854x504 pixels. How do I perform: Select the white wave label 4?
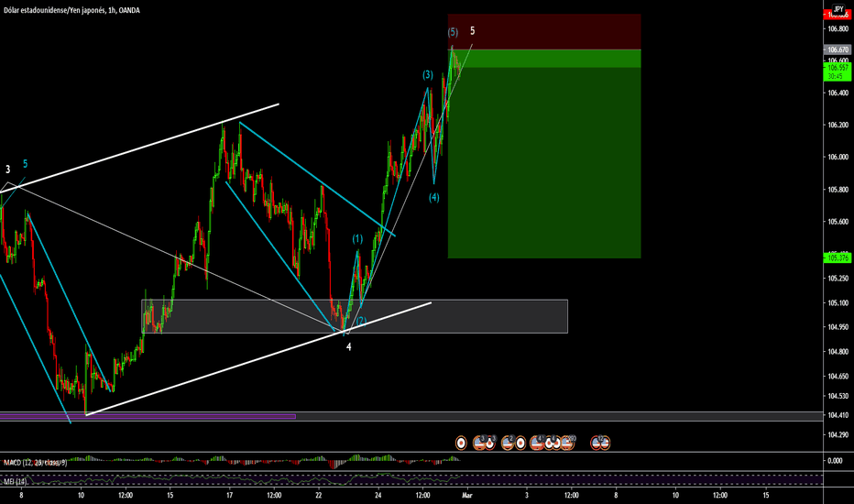[348, 347]
